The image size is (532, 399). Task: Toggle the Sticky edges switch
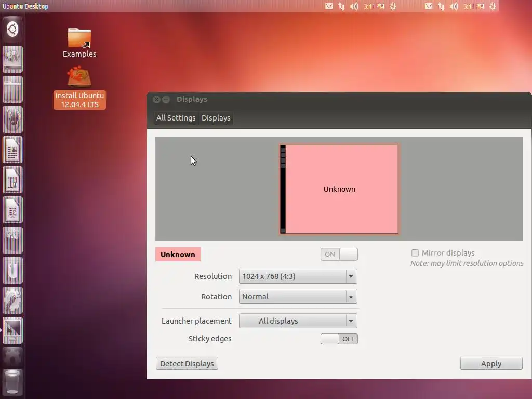339,339
